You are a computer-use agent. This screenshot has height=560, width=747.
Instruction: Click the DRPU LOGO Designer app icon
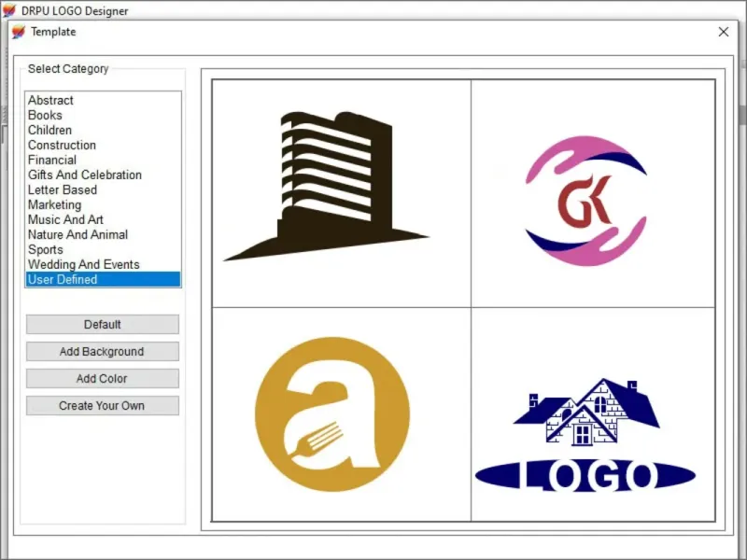tap(9, 10)
